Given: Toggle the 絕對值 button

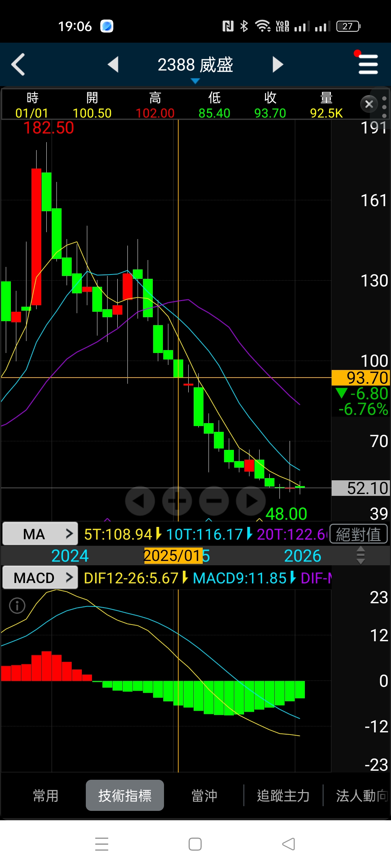Looking at the screenshot, I should (358, 534).
